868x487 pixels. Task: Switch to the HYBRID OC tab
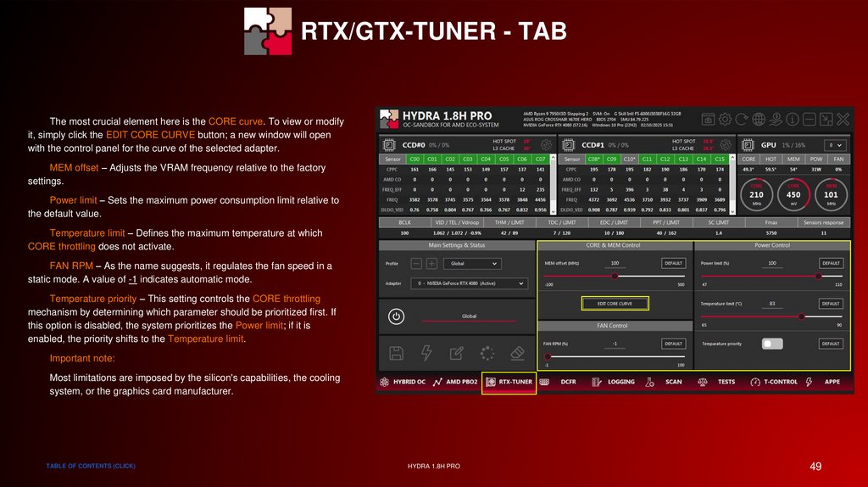[403, 382]
